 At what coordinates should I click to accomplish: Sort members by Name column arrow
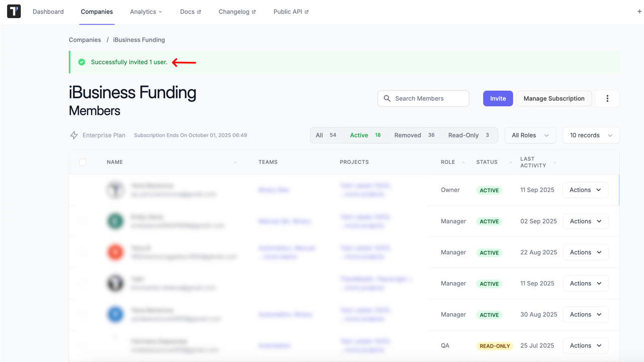pos(235,162)
